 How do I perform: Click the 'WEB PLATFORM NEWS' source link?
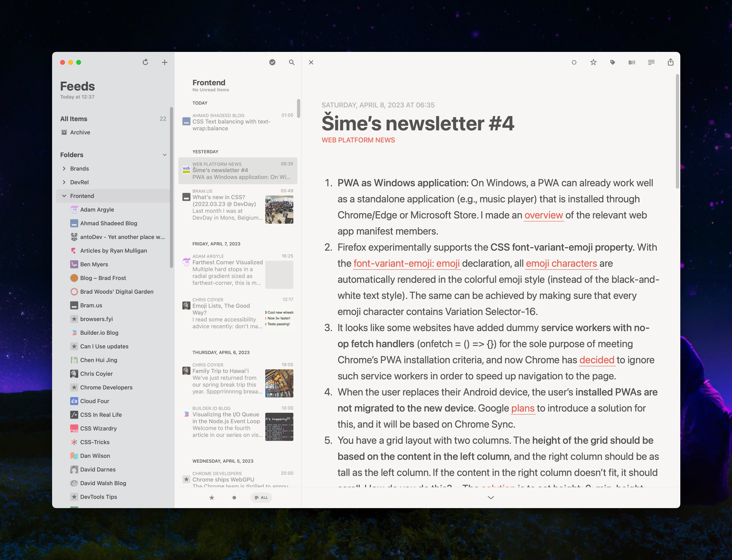click(358, 140)
